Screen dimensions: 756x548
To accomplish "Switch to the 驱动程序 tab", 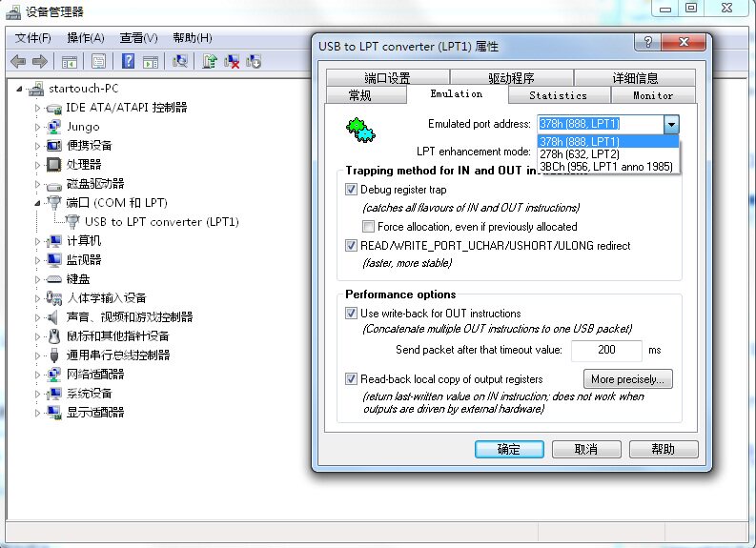I will click(x=511, y=77).
